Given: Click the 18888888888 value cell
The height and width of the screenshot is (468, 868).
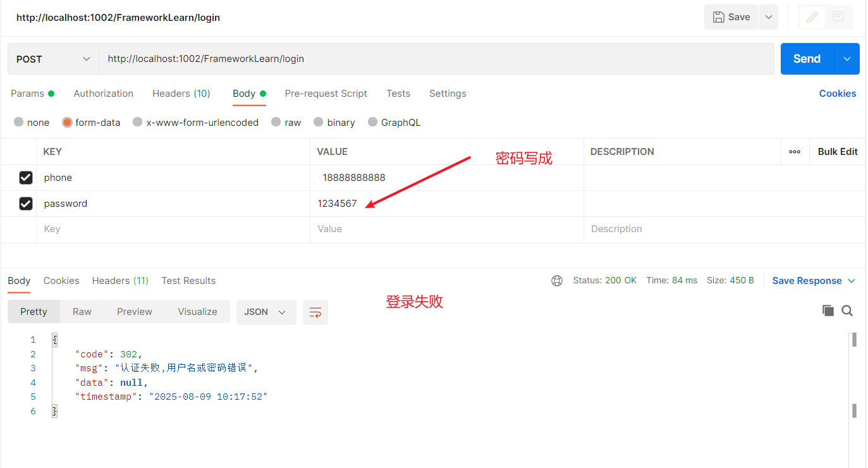Looking at the screenshot, I should 447,178.
